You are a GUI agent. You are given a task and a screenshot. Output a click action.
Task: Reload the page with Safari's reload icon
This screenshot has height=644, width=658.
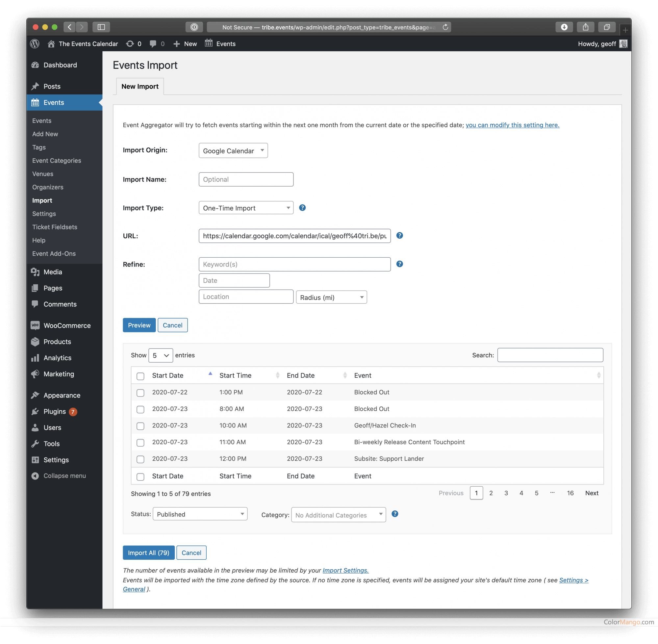(445, 27)
